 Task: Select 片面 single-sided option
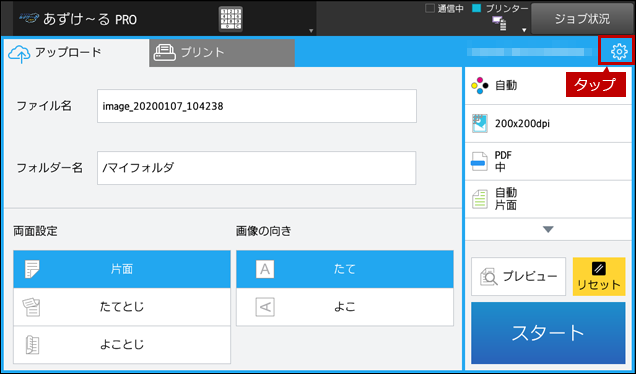coord(122,269)
